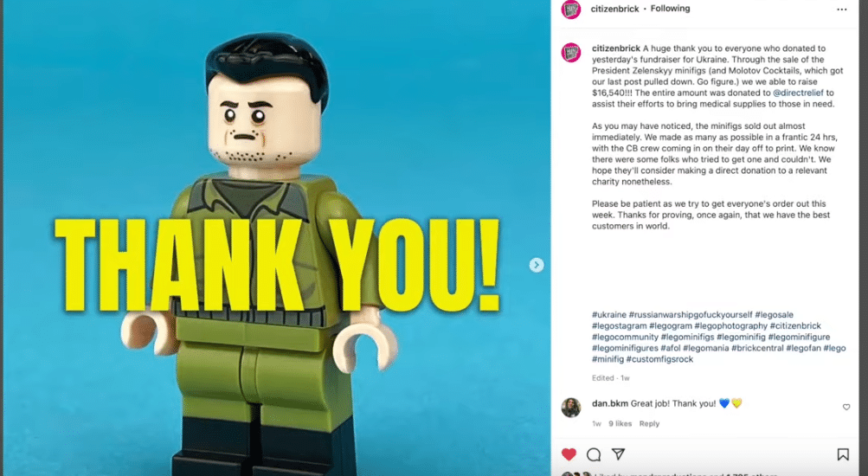Save post with bookmark icon
Viewport: 868px width, 476px height.
point(843,454)
